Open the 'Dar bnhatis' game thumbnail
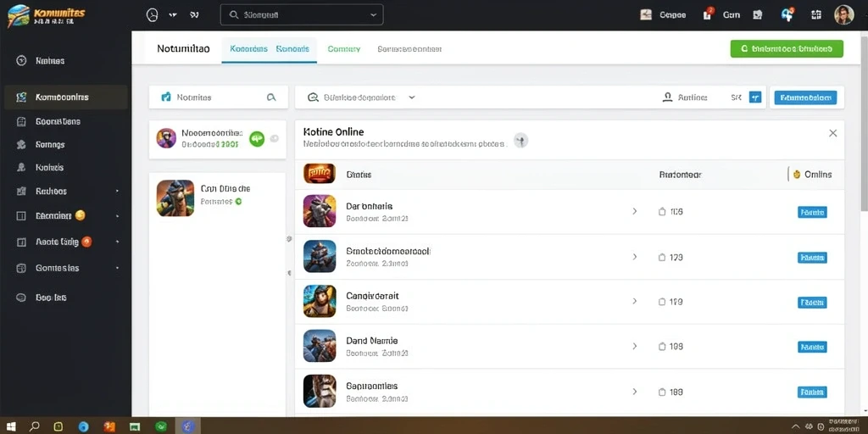Image resolution: width=868 pixels, height=434 pixels. [x=320, y=211]
